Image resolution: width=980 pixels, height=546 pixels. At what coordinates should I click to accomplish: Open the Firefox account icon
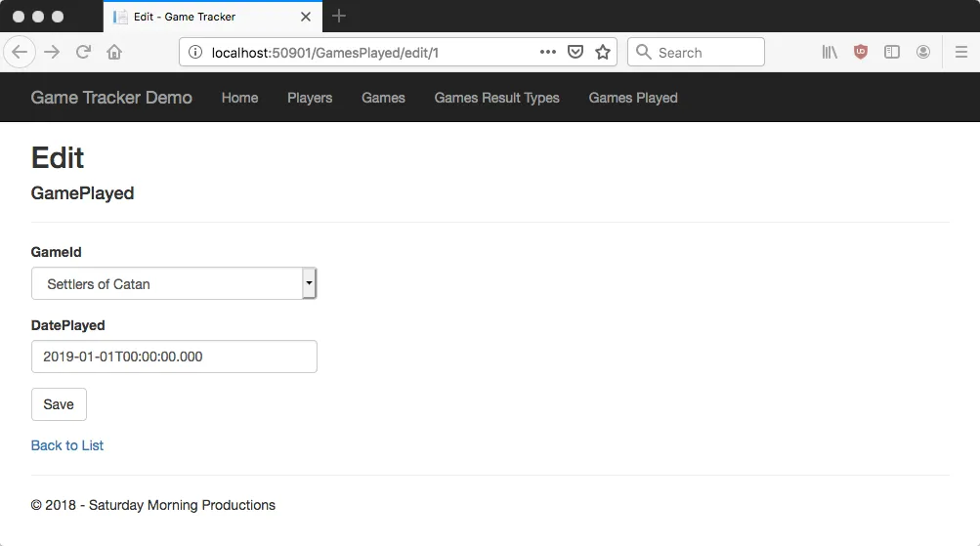click(x=923, y=52)
